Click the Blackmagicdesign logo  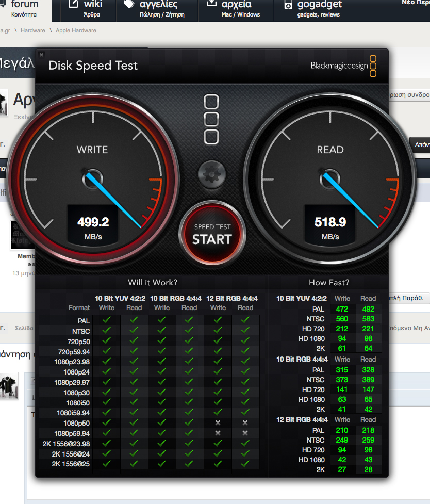[343, 66]
